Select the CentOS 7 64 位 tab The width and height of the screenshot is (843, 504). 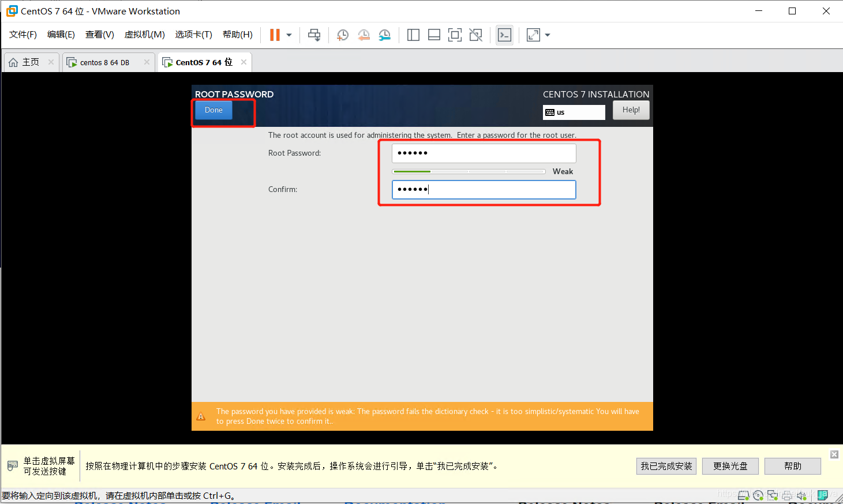[x=204, y=62]
